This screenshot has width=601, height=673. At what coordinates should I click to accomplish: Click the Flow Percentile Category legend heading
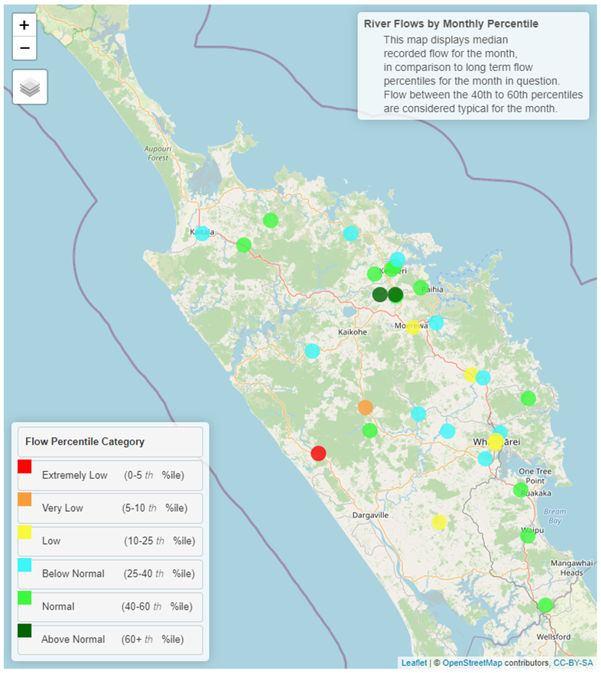tap(85, 442)
